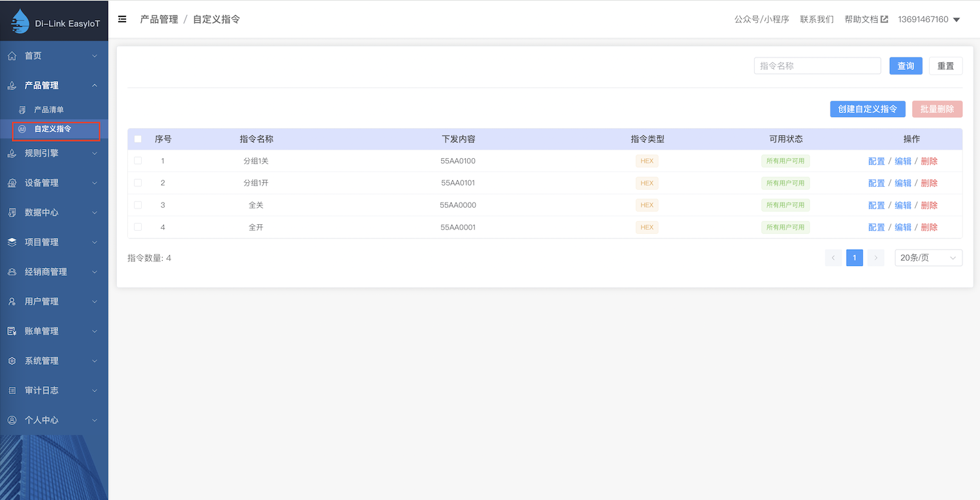This screenshot has width=980, height=500.
Task: Open the 20条/页 page size dropdown
Action: 928,258
